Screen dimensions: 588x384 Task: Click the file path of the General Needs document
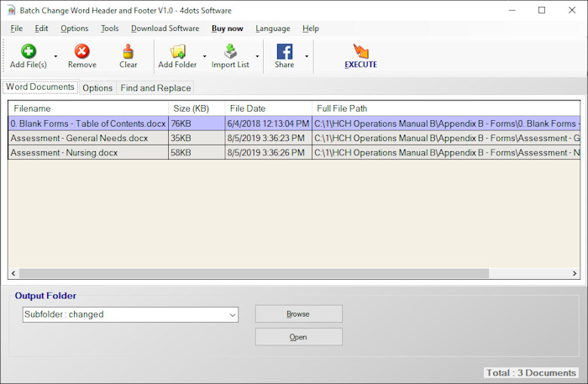tap(446, 138)
